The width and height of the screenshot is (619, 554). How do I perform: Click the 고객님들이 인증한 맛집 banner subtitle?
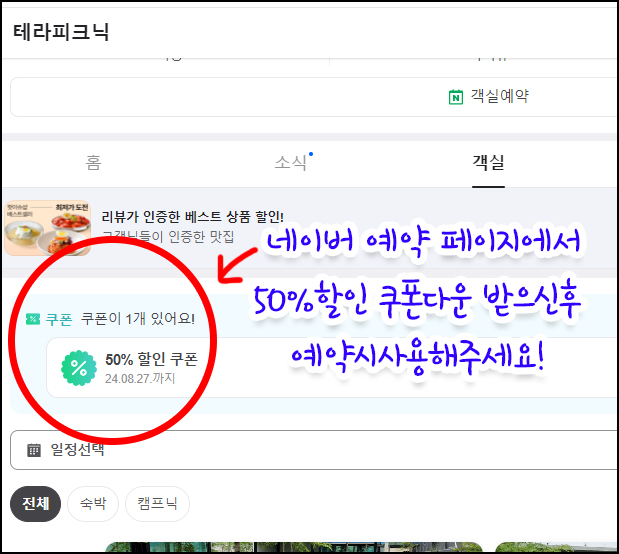point(168,236)
